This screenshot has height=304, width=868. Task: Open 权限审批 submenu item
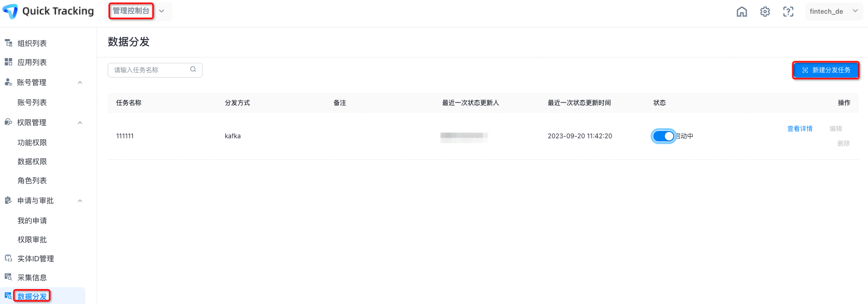pos(32,240)
